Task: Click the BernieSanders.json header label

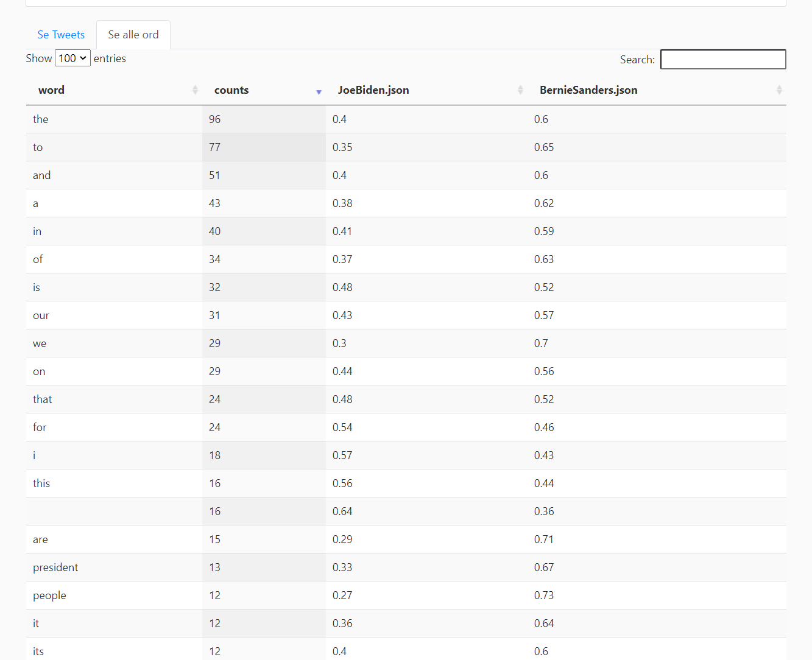Action: [x=588, y=90]
